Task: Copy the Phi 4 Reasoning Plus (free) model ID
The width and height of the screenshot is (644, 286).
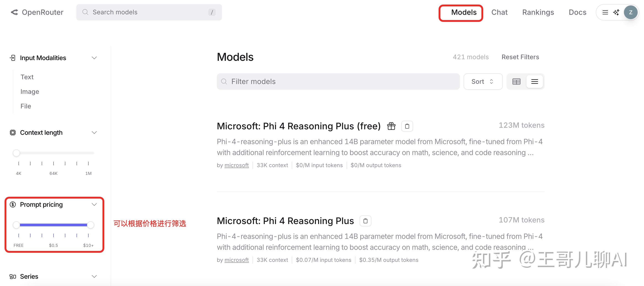Action: 407,126
